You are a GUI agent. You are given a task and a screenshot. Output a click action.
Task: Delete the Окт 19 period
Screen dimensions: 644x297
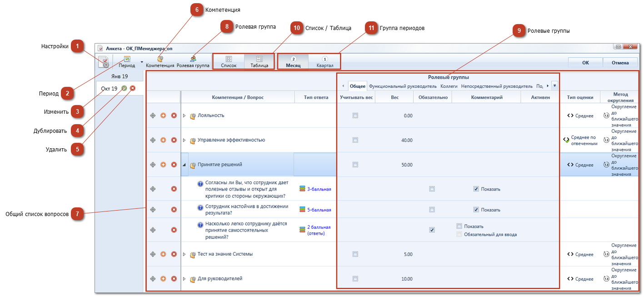132,88
